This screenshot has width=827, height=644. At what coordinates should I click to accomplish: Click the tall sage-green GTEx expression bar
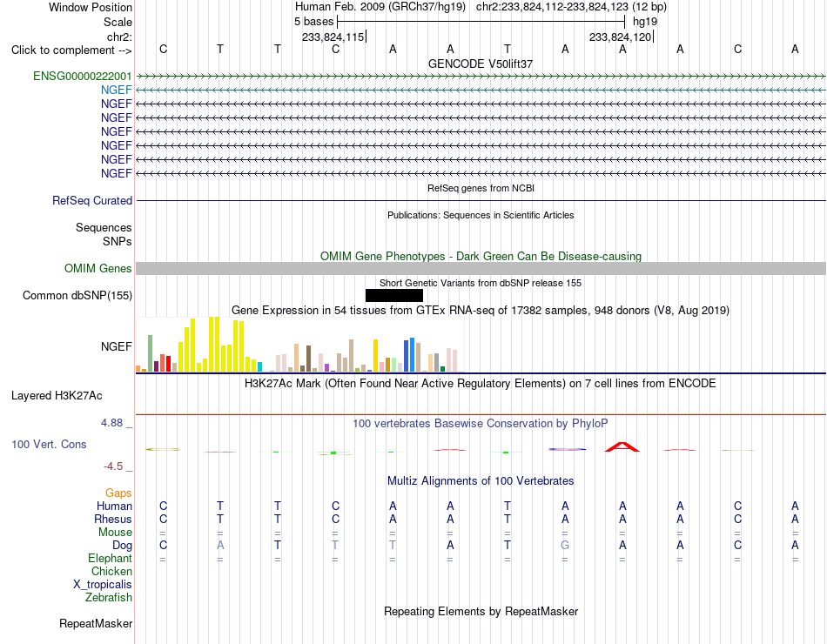coord(150,353)
